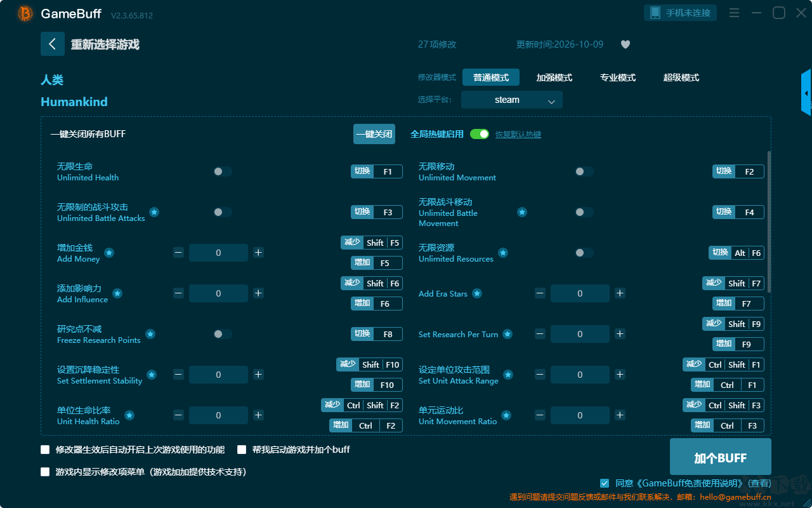Increase Add Money value with plus button
The width and height of the screenshot is (812, 508).
point(258,253)
